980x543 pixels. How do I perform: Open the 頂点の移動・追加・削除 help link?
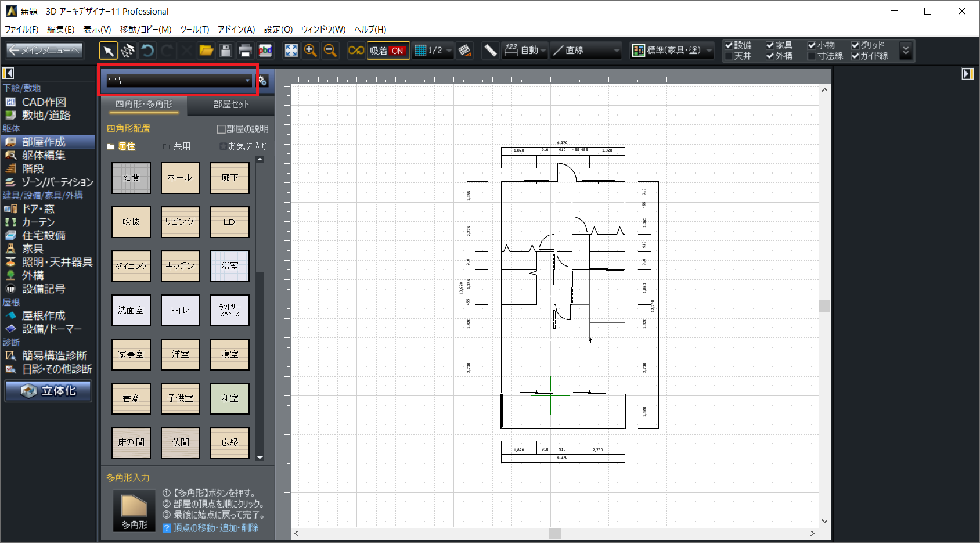[x=215, y=528]
